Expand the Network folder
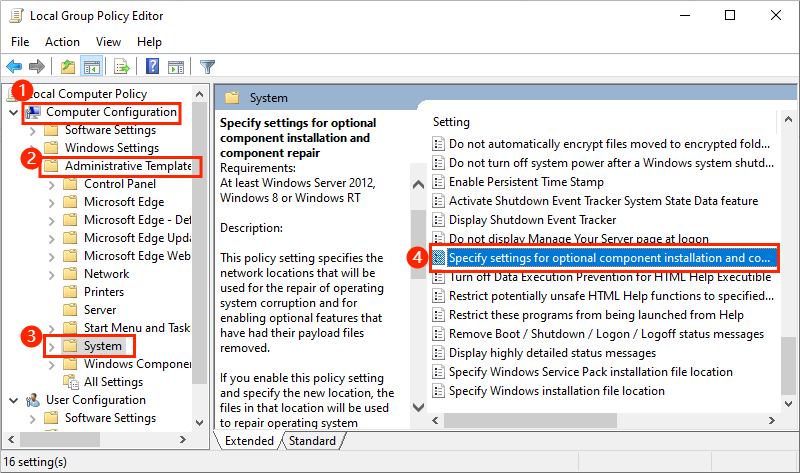 point(52,275)
